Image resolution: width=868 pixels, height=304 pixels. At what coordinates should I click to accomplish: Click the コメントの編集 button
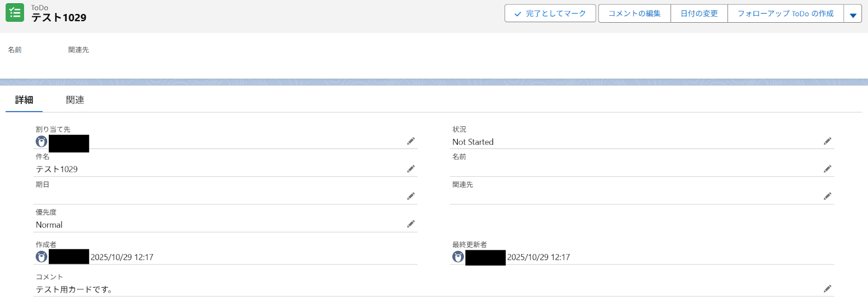pos(635,14)
